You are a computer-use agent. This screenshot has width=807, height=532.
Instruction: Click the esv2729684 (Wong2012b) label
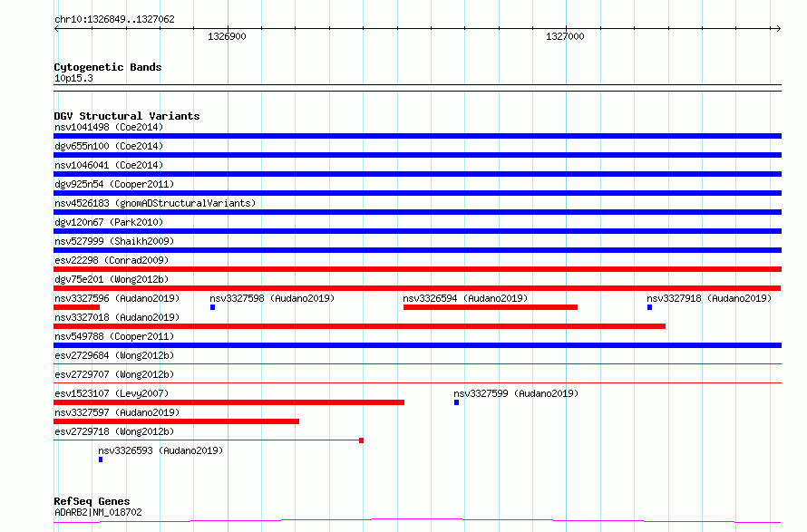coord(114,355)
